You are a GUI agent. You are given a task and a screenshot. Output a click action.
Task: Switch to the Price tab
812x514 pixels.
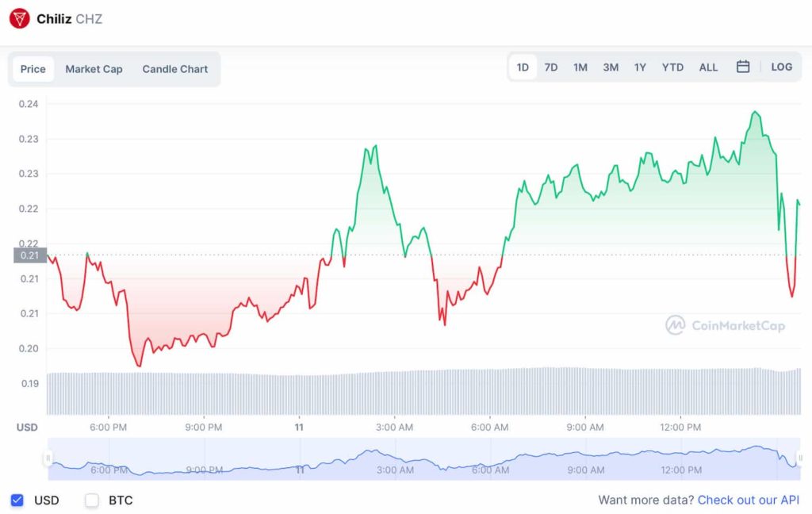click(x=33, y=69)
